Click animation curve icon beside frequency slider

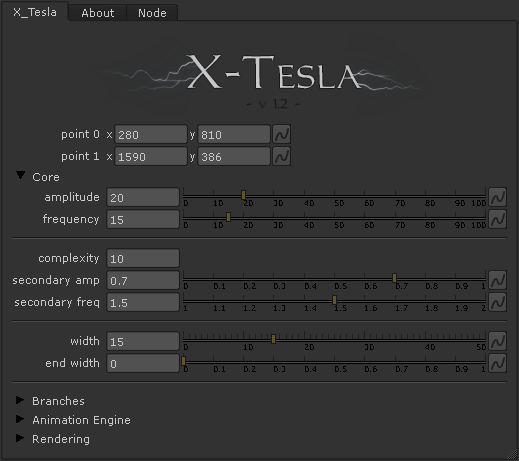tap(498, 219)
